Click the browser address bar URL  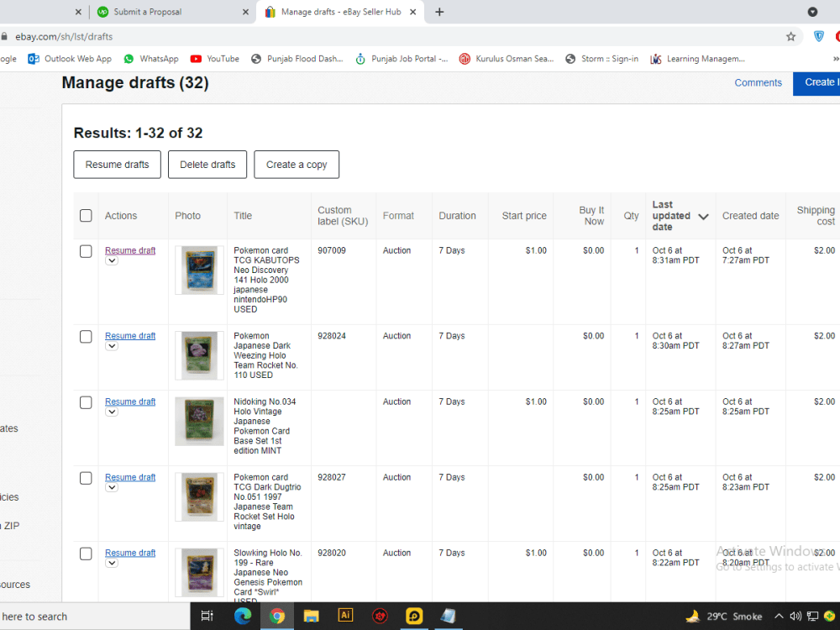point(64,36)
